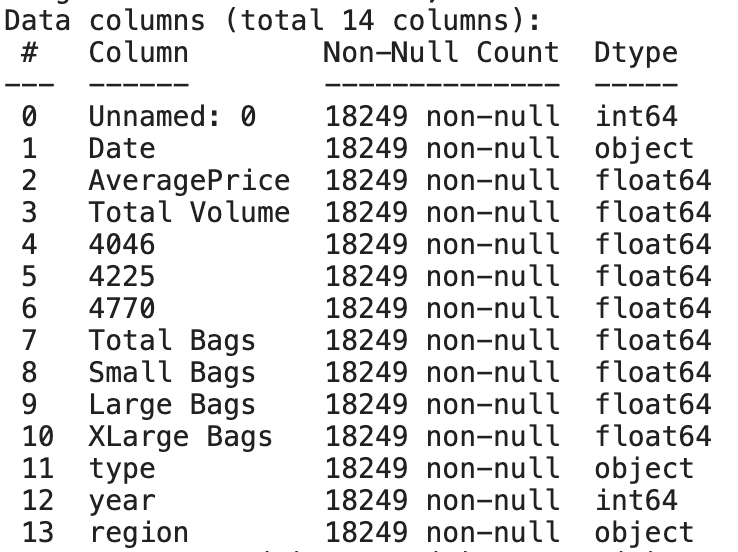Click the '4770' column name

[121, 309]
